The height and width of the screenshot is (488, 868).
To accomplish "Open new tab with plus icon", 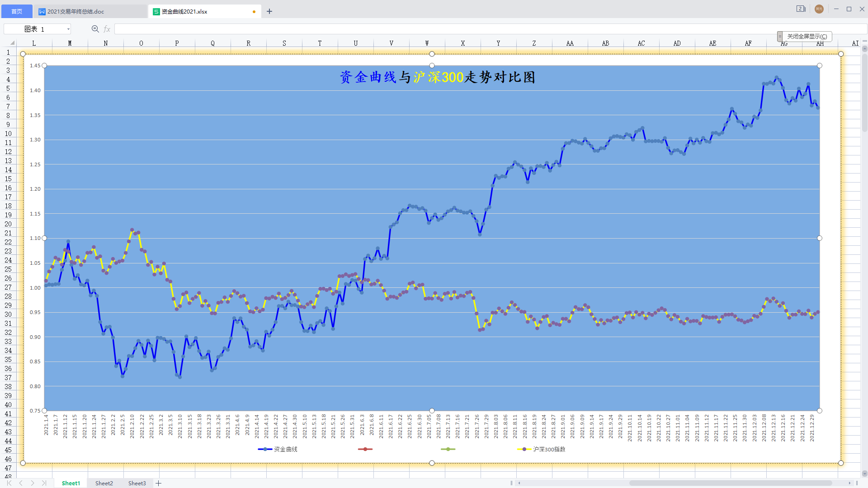I will pyautogui.click(x=269, y=11).
